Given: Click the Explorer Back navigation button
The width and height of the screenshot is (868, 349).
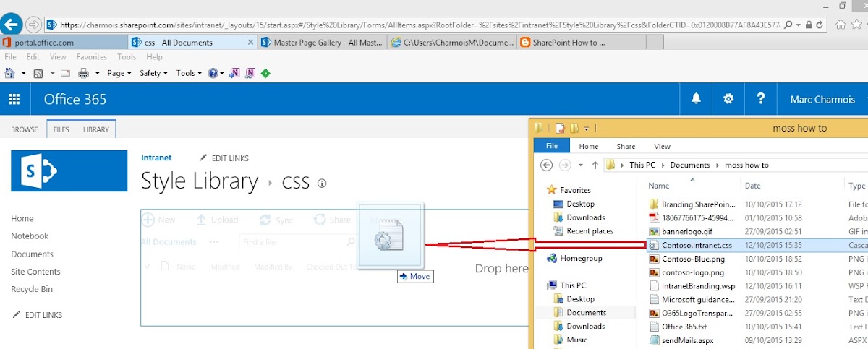Looking at the screenshot, I should point(547,165).
